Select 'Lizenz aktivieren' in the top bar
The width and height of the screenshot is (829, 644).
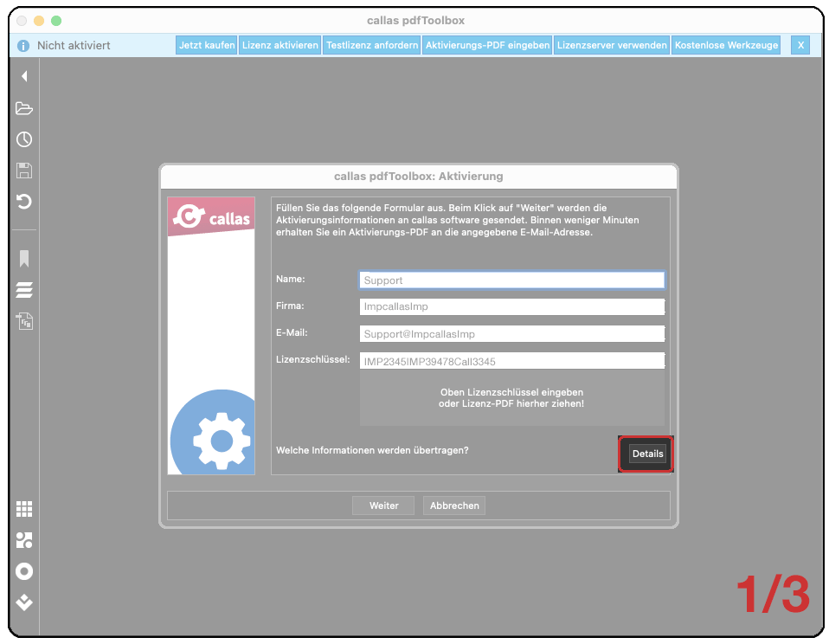280,45
